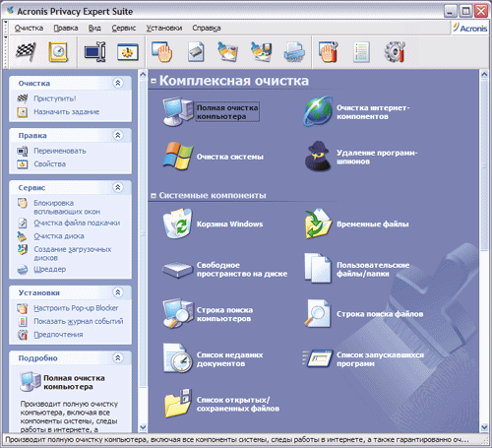
Task: Select the Корзина Windows recycle bin item
Action: tap(213, 224)
